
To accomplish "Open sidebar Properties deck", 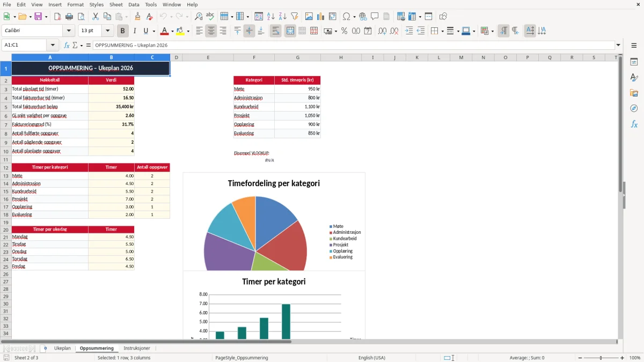I will 634,62.
